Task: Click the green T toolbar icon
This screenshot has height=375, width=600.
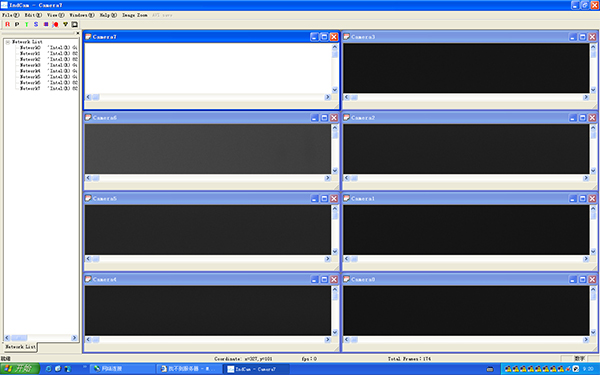Action: [x=26, y=24]
